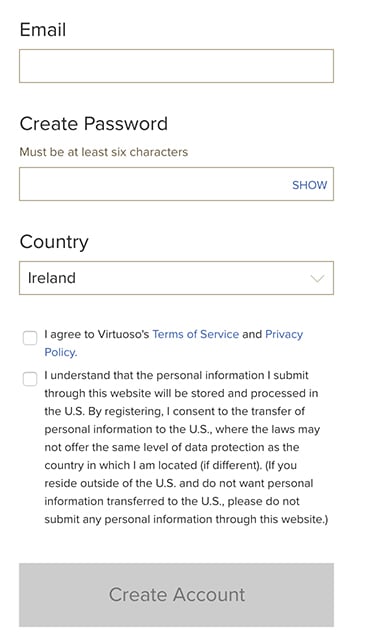370x644 pixels.
Task: Click the 'Policy.' link text on second line
Action: 61,352
